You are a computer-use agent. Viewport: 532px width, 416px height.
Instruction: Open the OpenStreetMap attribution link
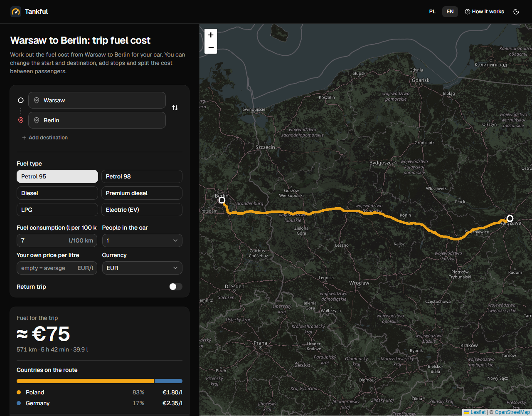pos(512,412)
